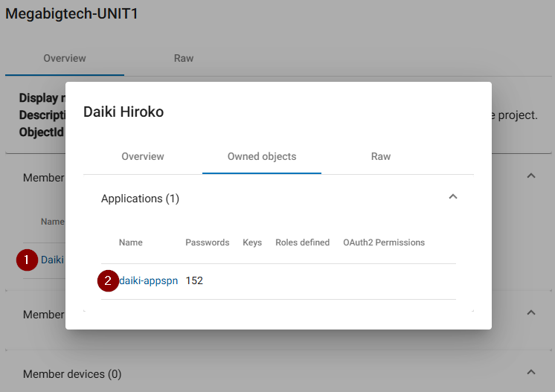This screenshot has height=392, width=555.
Task: Click the Keys column header
Action: pyautogui.click(x=252, y=242)
